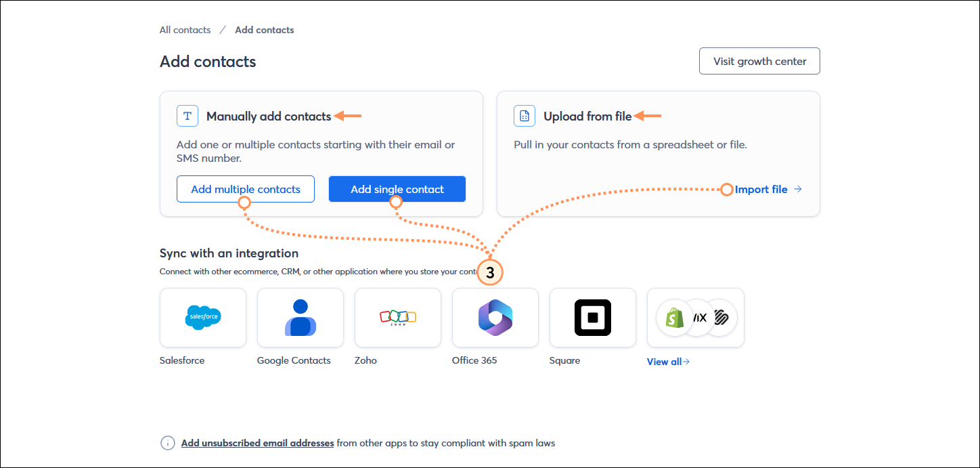The width and height of the screenshot is (980, 468).
Task: Click the Add multiple contacts button
Action: (x=246, y=189)
